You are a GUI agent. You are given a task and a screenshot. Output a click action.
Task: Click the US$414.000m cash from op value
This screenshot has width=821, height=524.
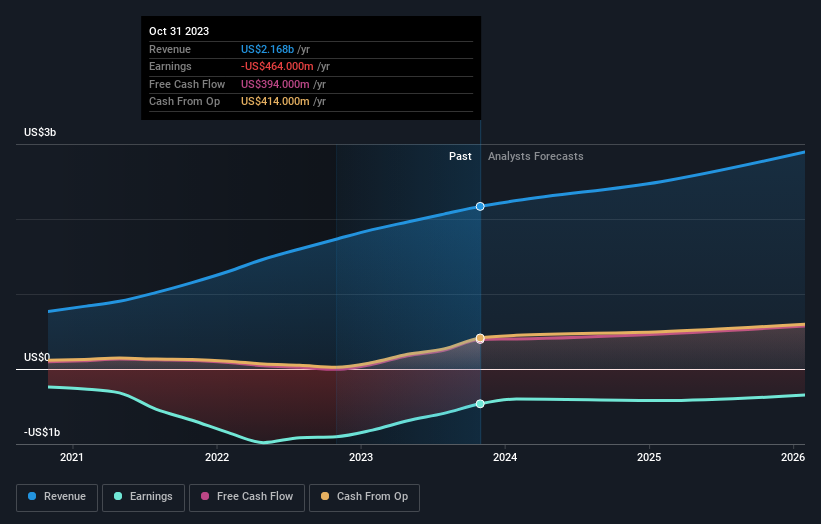(x=275, y=102)
